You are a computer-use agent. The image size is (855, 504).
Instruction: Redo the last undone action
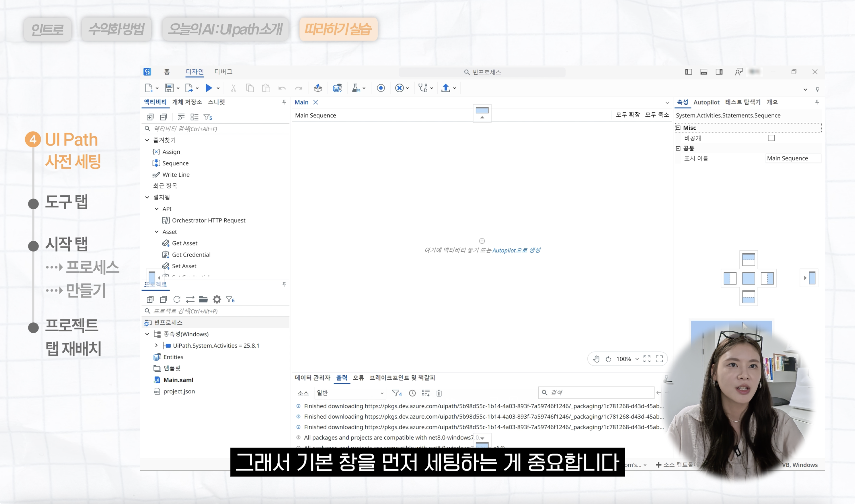point(299,88)
